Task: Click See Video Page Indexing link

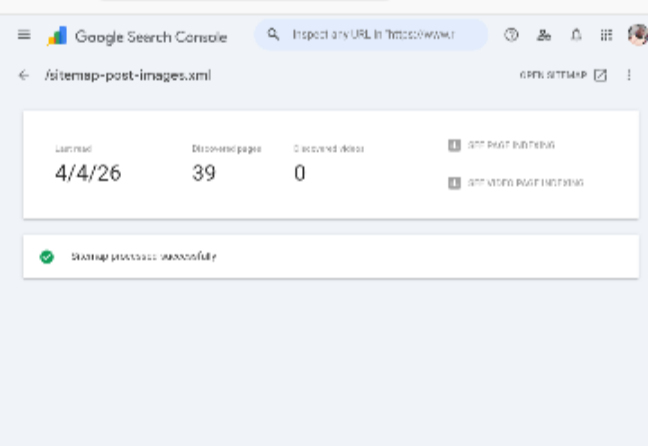Action: click(526, 183)
